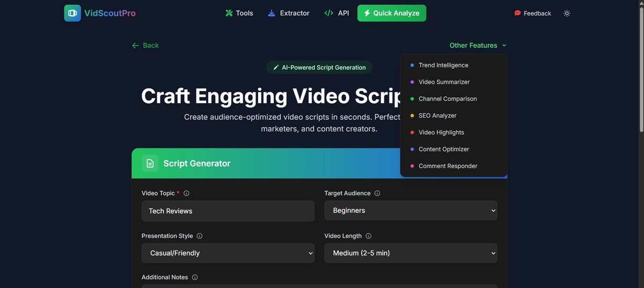Go to the API section
This screenshot has width=644, height=288.
click(336, 13)
